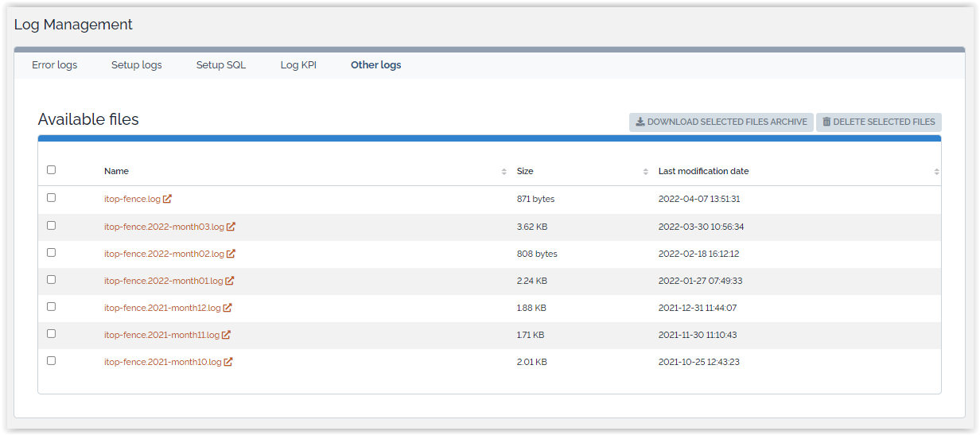
Task: Check the box for itop-fence.log row
Action: click(52, 198)
